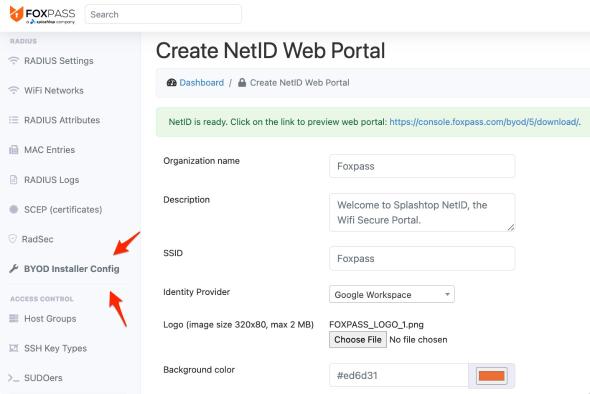Grab the Description textarea resize handle
The width and height of the screenshot is (590, 394).
[x=510, y=227]
